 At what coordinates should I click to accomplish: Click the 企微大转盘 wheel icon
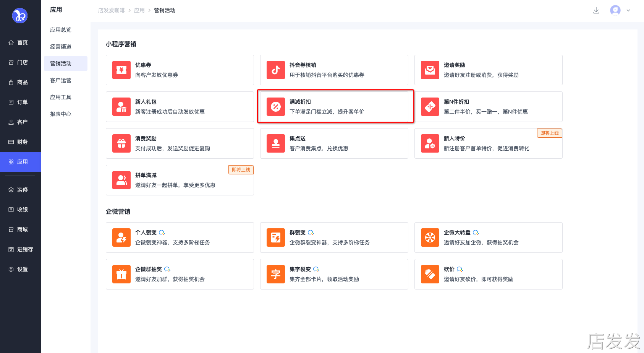tap(430, 238)
